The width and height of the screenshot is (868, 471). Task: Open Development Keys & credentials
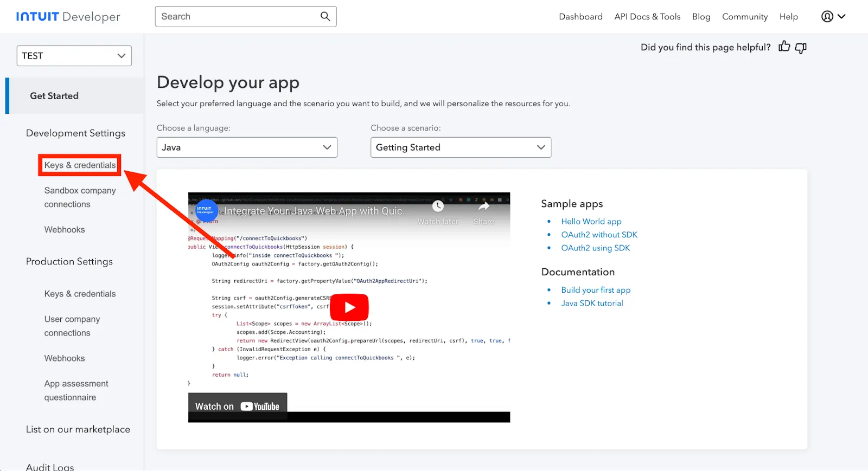80,165
